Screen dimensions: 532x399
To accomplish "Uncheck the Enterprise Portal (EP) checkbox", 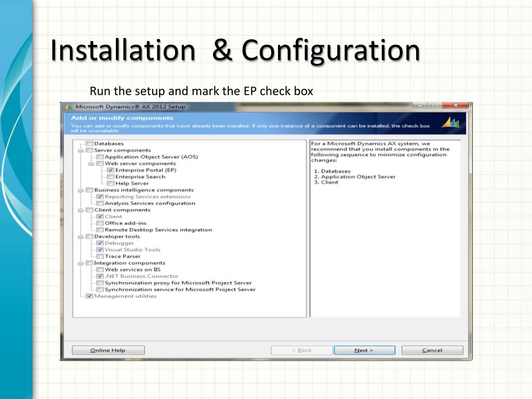I will click(111, 170).
